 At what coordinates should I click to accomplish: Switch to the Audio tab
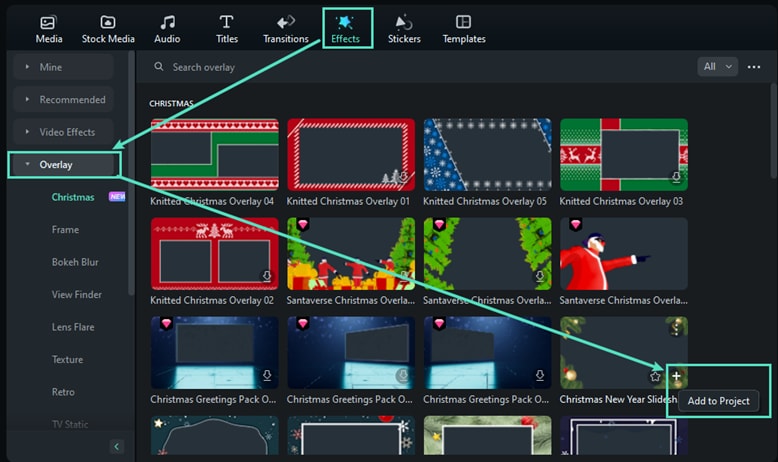click(x=167, y=29)
